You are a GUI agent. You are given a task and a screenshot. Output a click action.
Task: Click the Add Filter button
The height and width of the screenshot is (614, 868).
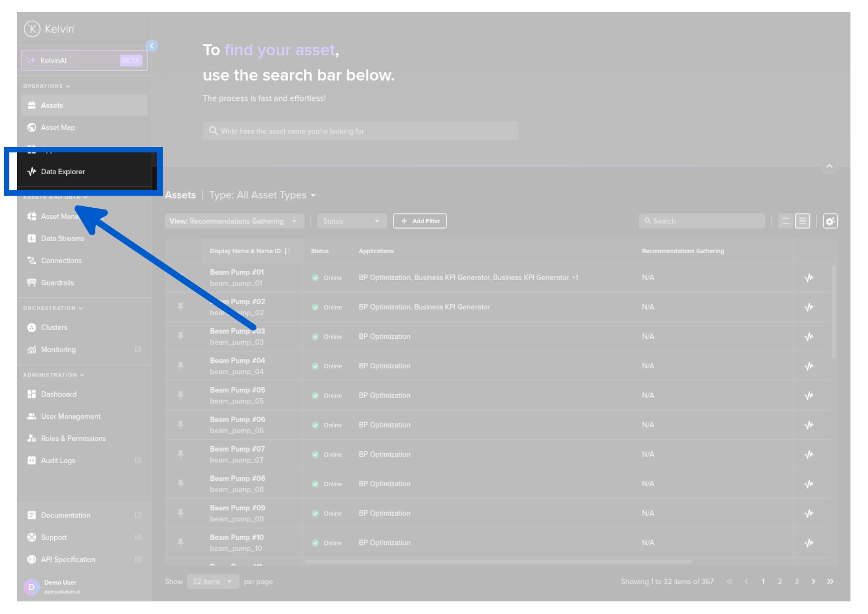tap(420, 221)
